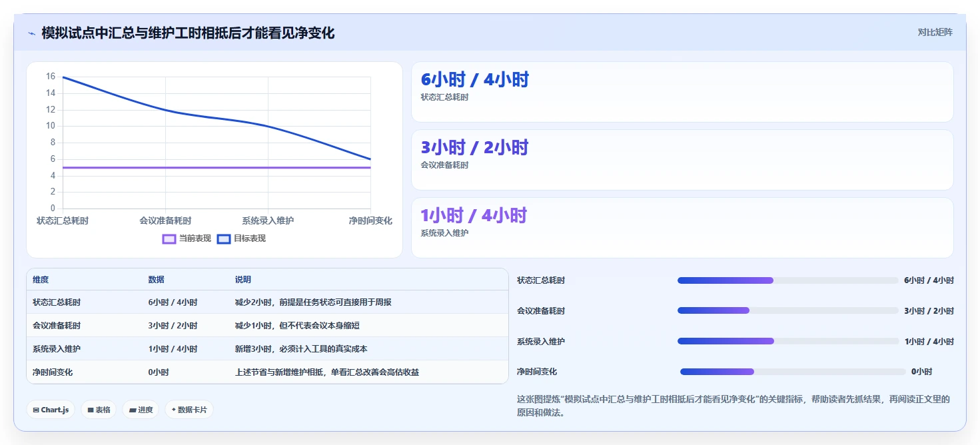Click y-axis value 10 on the chart
The image size is (980, 445).
pyautogui.click(x=51, y=126)
